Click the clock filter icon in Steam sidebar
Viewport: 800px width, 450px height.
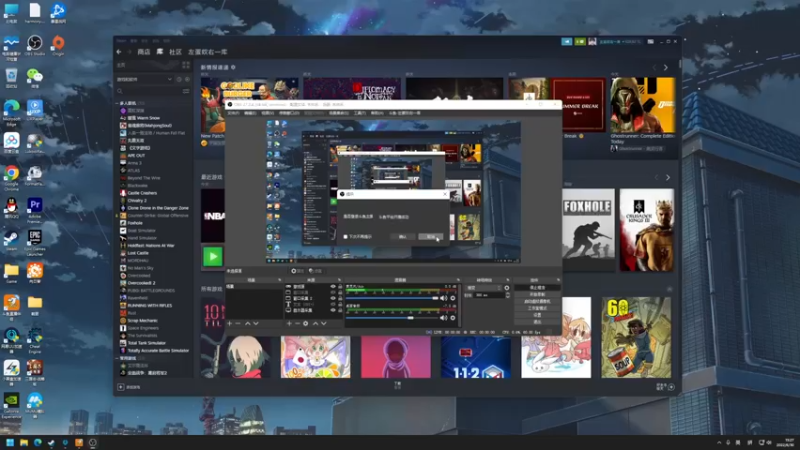pyautogui.click(x=179, y=80)
